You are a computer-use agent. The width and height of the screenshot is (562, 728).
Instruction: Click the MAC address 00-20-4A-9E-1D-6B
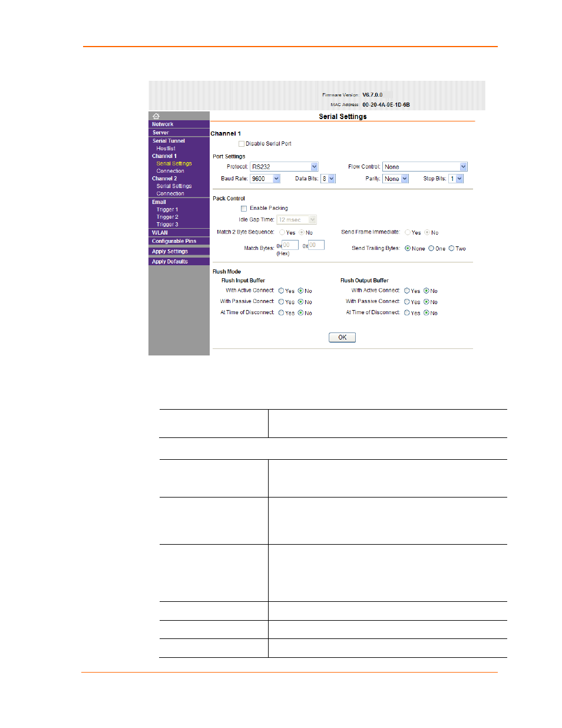tap(386, 105)
